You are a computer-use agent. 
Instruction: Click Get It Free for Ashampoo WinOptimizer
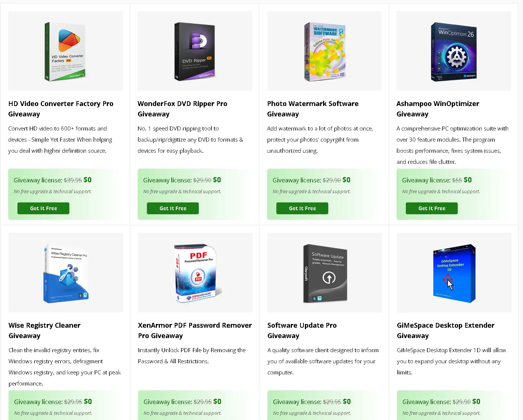tap(432, 208)
